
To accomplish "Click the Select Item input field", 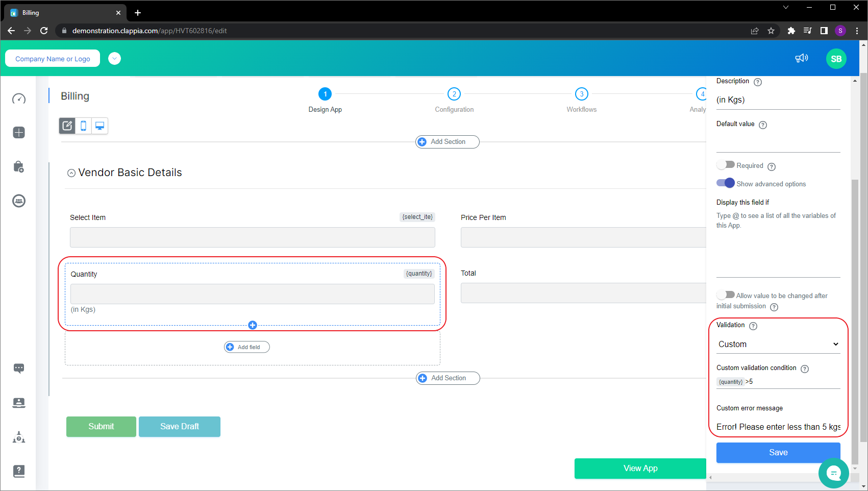I will 253,237.
